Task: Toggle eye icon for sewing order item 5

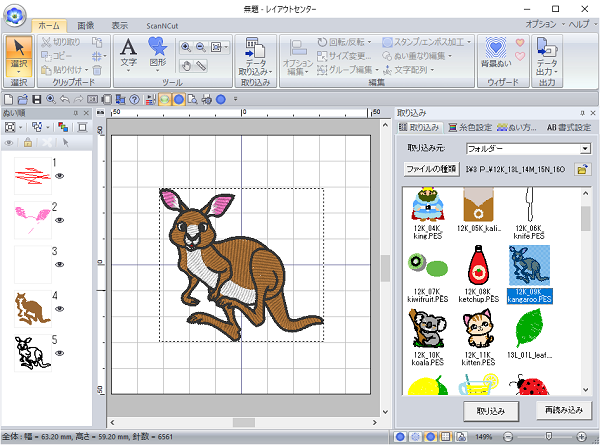Action: point(60,351)
